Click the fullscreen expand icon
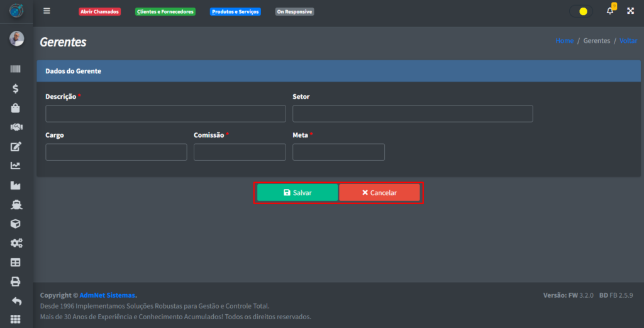Image resolution: width=644 pixels, height=328 pixels. pos(631,11)
